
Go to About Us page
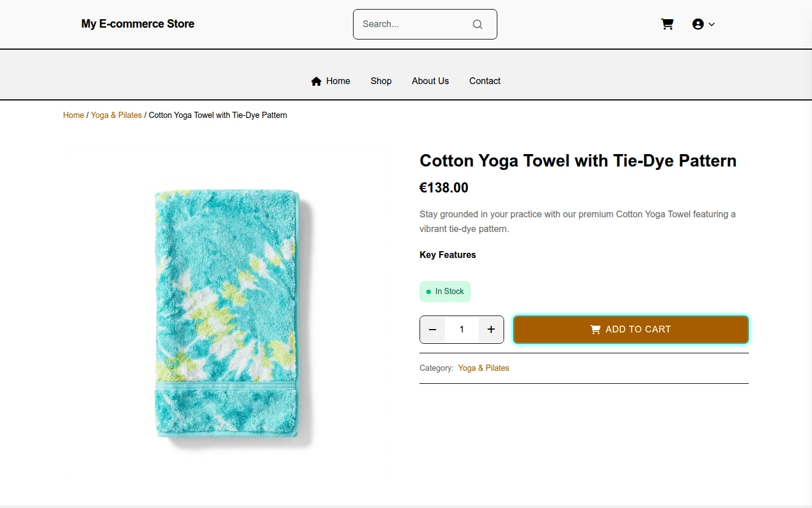coord(430,81)
